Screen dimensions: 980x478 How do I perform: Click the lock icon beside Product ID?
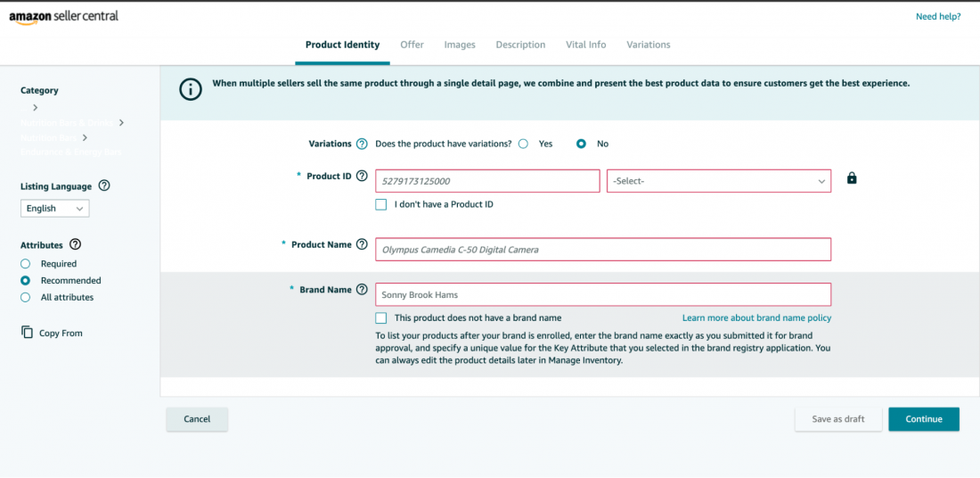coord(851,178)
